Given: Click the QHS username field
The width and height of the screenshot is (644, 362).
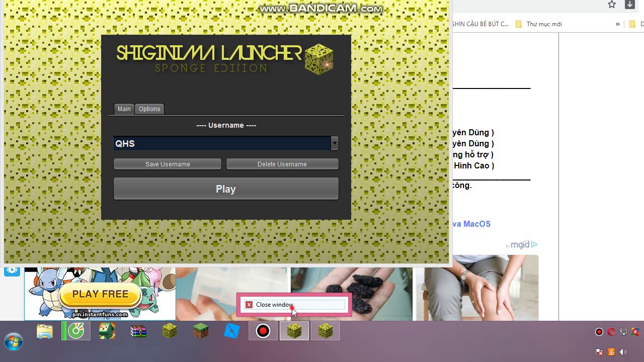Looking at the screenshot, I should pos(222,144).
